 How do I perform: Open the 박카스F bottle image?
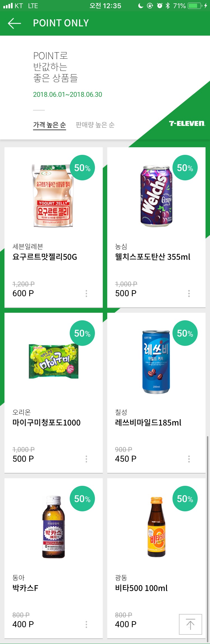click(53, 527)
